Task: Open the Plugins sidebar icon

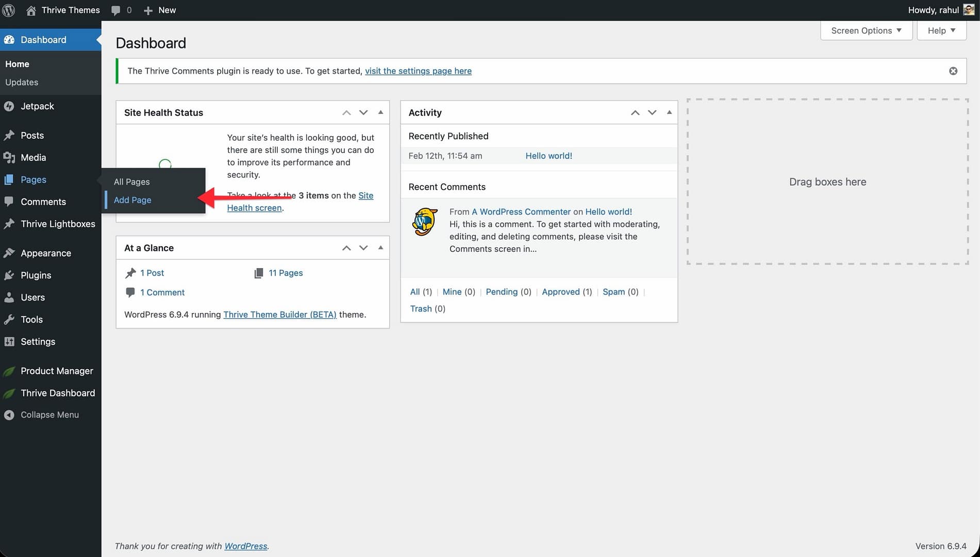Action: tap(9, 275)
